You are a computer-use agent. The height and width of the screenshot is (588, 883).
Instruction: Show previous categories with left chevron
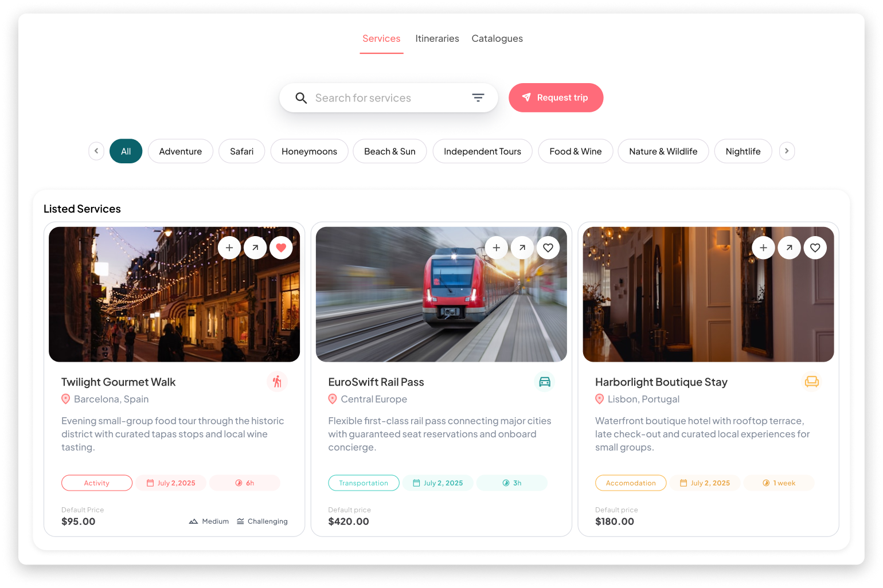[x=96, y=151]
